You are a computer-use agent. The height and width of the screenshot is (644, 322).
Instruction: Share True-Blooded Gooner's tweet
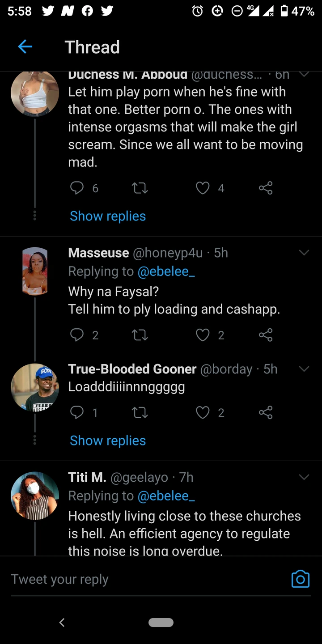pos(266,412)
